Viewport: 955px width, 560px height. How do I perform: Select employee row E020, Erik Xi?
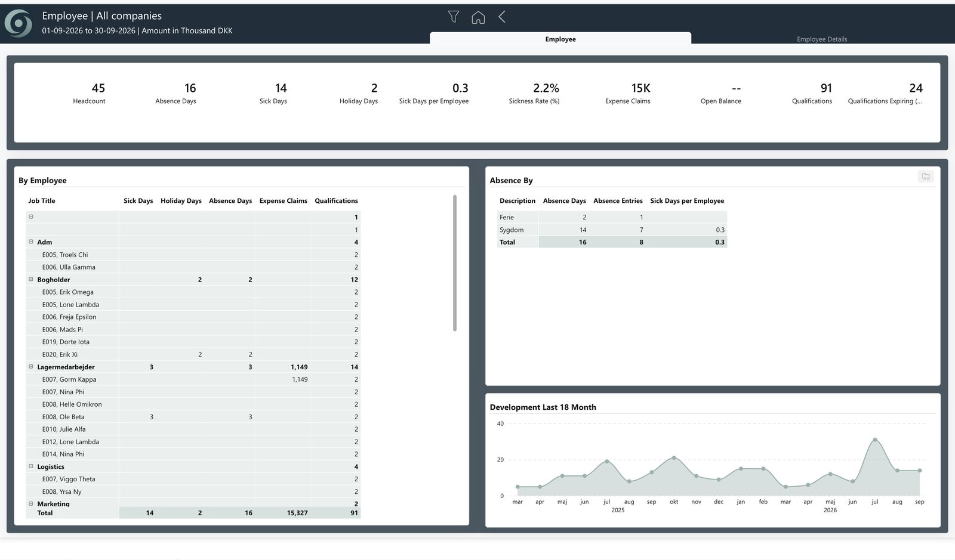coord(193,354)
